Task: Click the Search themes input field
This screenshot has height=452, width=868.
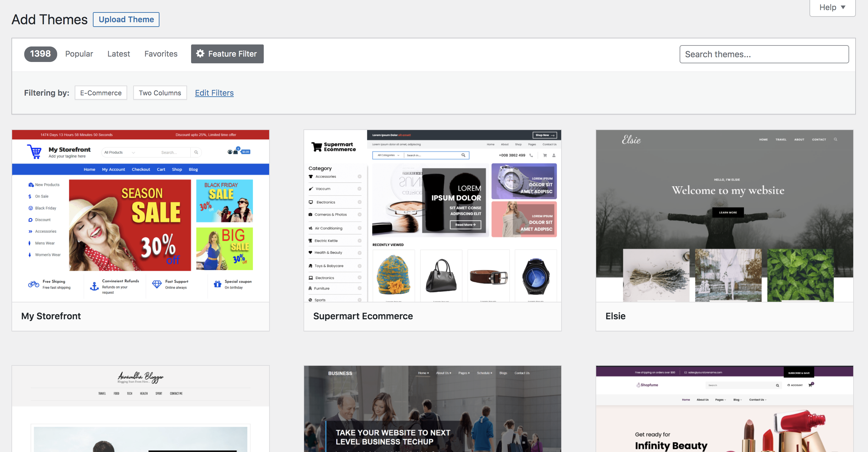Action: coord(764,54)
